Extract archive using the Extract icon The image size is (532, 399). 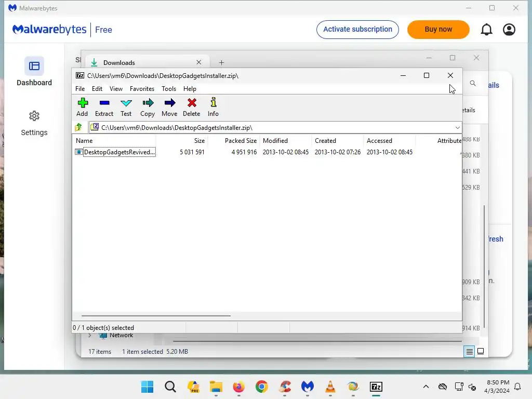[x=104, y=103]
